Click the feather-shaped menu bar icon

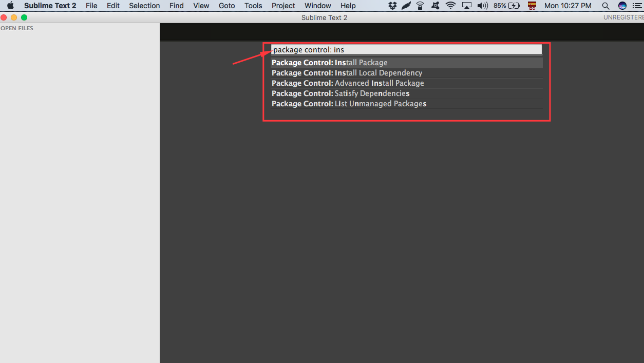406,6
